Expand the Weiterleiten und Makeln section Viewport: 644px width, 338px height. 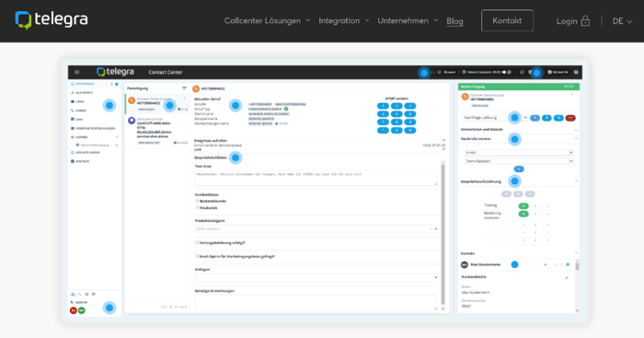coord(576,130)
